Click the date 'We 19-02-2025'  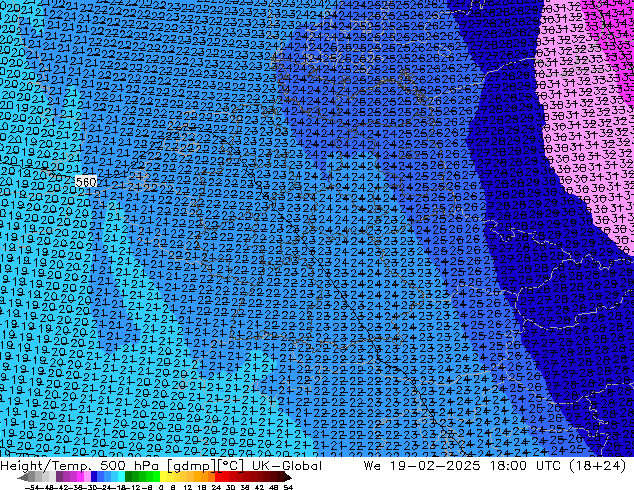pyautogui.click(x=422, y=466)
